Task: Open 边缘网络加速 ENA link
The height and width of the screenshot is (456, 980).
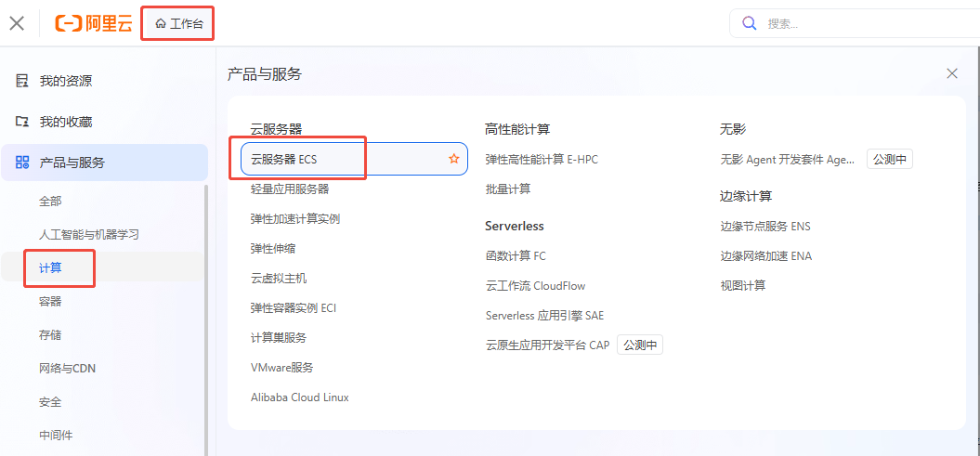Action: pos(766,256)
